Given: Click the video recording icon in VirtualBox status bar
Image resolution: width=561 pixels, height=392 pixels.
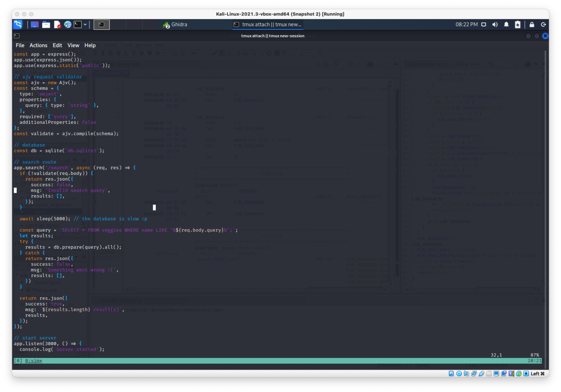Looking at the screenshot, I should (504, 374).
